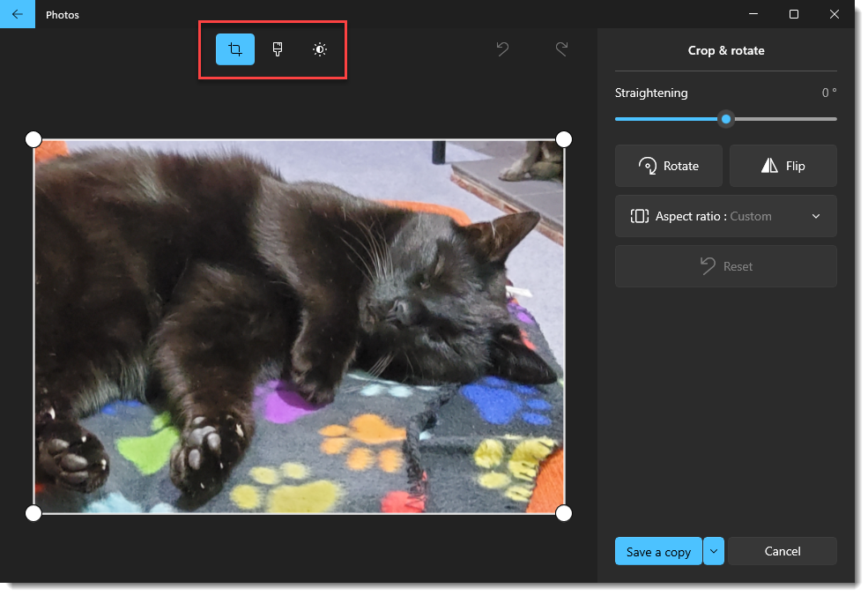Viewport: 868px width, 596px height.
Task: Click the cat photo in crop area
Action: click(299, 326)
